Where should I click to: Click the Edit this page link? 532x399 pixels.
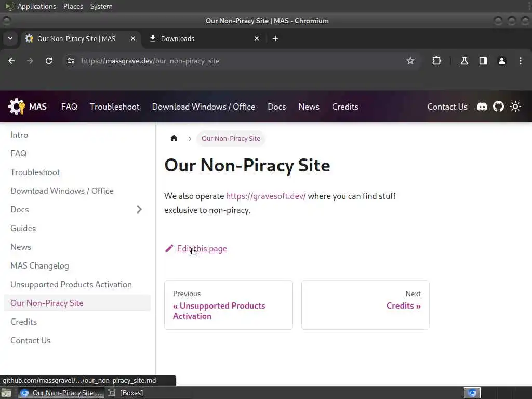tap(202, 249)
